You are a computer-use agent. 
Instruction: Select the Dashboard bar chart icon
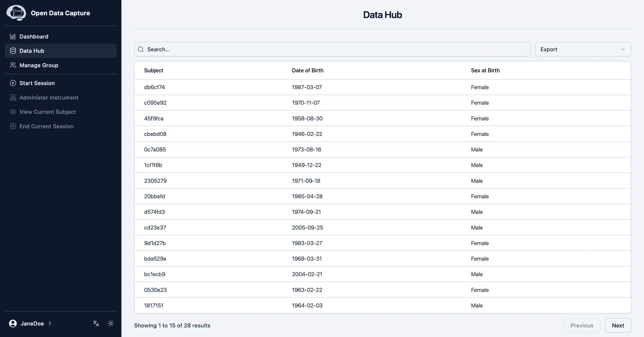pos(13,36)
